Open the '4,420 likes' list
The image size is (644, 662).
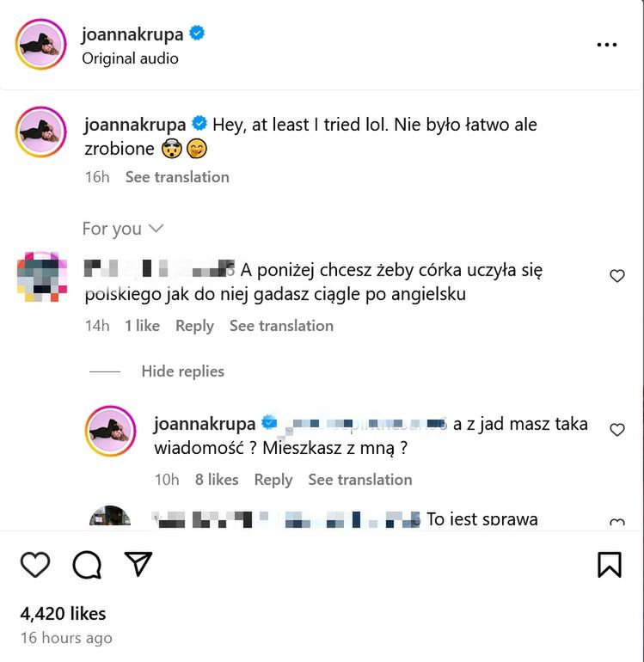(63, 614)
